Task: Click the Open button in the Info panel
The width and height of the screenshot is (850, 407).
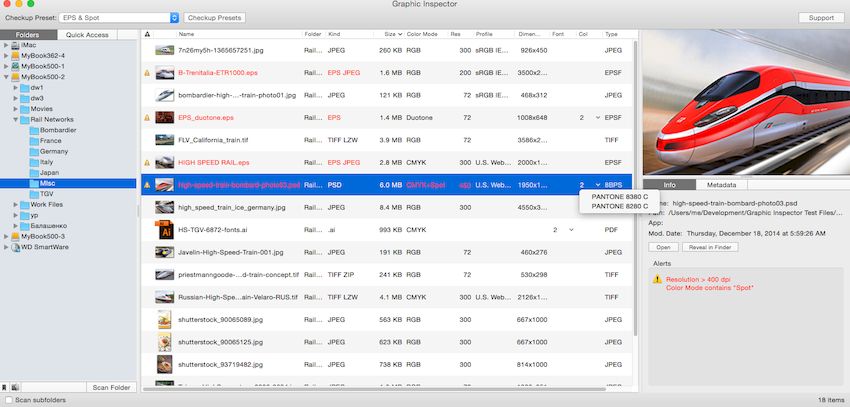Action: (664, 247)
